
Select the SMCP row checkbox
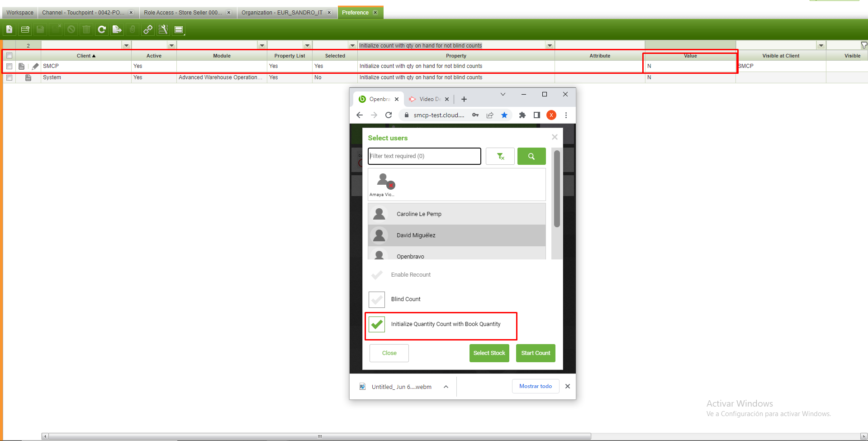point(9,66)
